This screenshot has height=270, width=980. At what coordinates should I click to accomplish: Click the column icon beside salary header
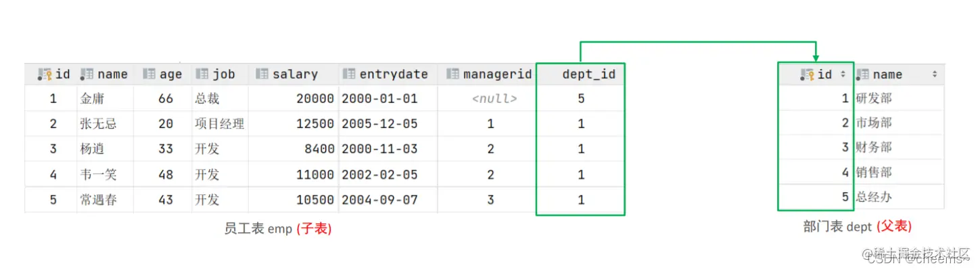point(262,74)
